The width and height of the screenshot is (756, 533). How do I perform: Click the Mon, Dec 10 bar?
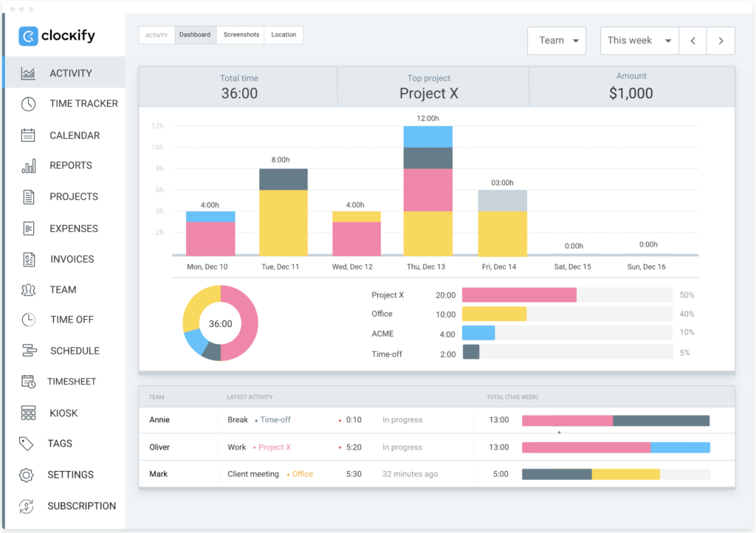click(210, 233)
